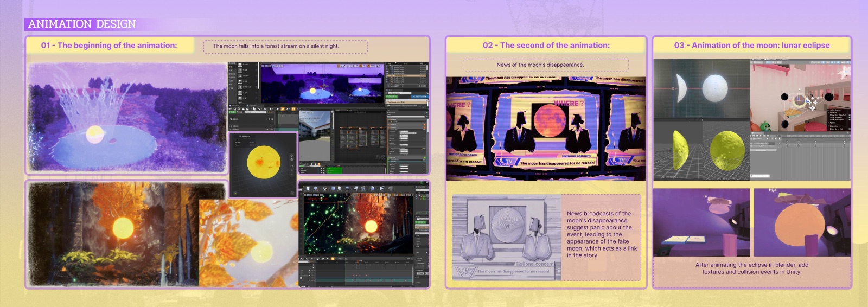Select the purple room image with small platforms
This screenshot has height=307, width=868.
pos(701,222)
